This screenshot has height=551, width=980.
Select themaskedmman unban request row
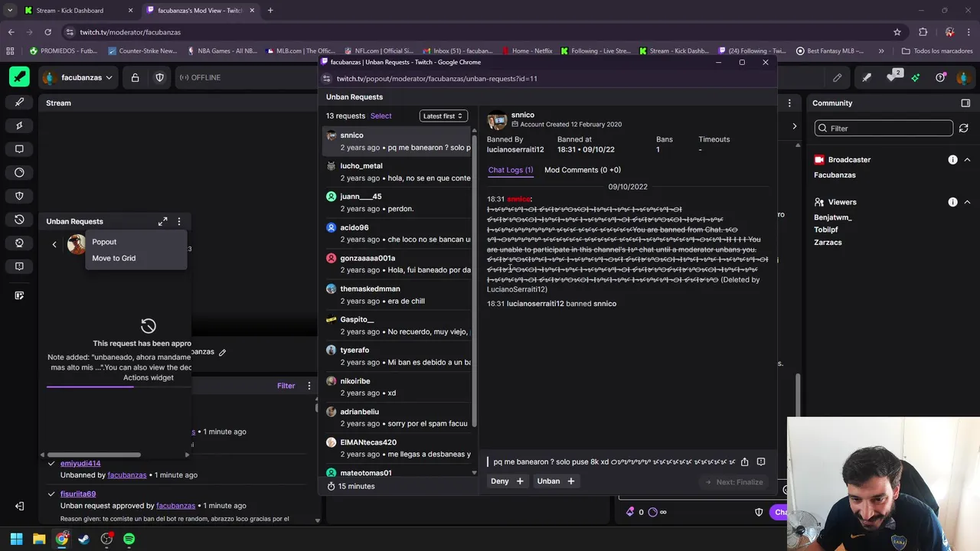tap(397, 295)
